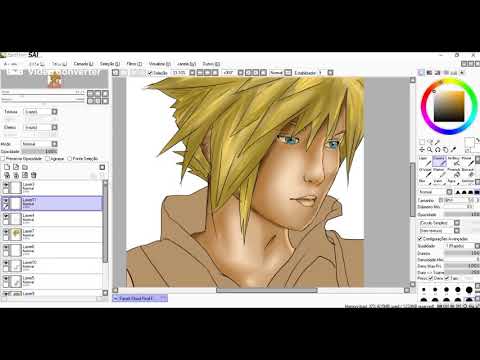Image resolution: width=480 pixels, height=360 pixels.
Task: Select the zoom magnifier tool
Action: 430,150
